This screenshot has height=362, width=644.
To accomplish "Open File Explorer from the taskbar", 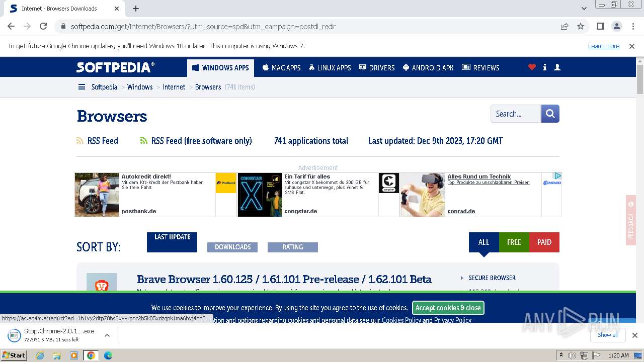I will (x=57, y=355).
